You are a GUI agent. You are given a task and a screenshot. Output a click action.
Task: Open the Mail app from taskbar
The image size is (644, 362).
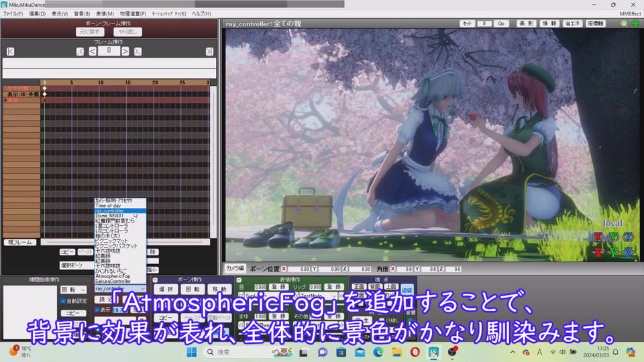360,352
